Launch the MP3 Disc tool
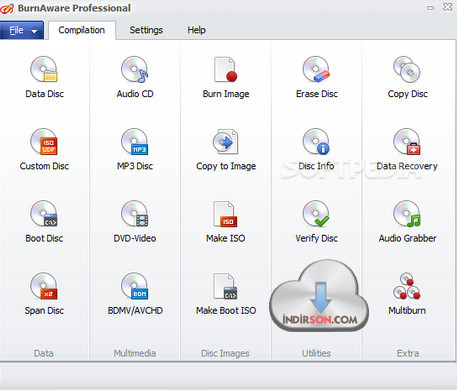 point(135,150)
